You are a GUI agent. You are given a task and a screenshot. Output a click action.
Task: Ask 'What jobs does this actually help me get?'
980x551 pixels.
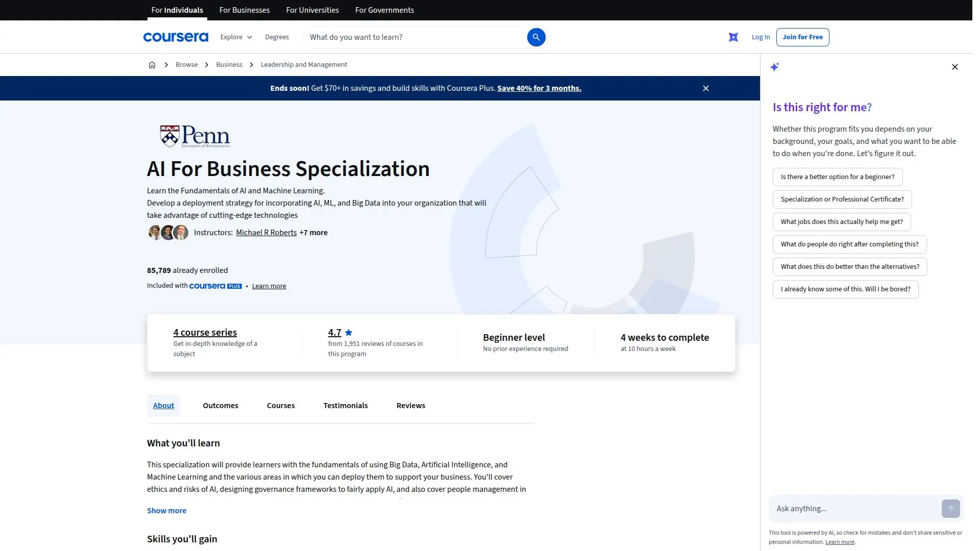(x=842, y=222)
